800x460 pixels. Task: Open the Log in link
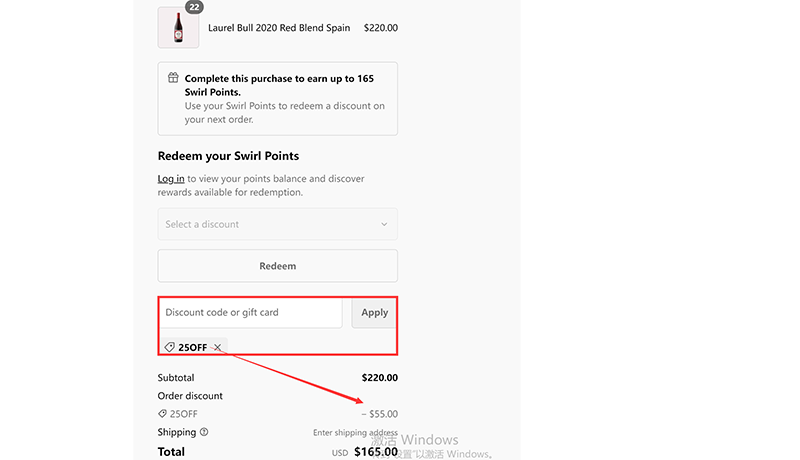point(171,179)
